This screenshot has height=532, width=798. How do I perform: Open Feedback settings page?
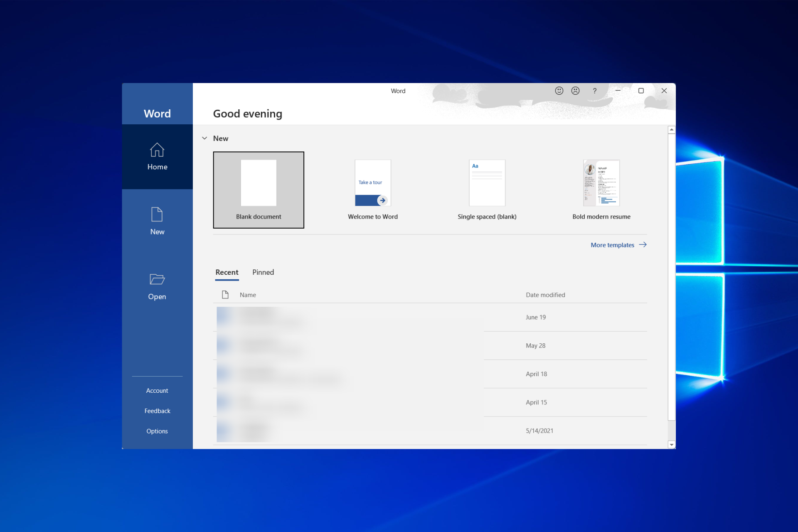pyautogui.click(x=157, y=410)
